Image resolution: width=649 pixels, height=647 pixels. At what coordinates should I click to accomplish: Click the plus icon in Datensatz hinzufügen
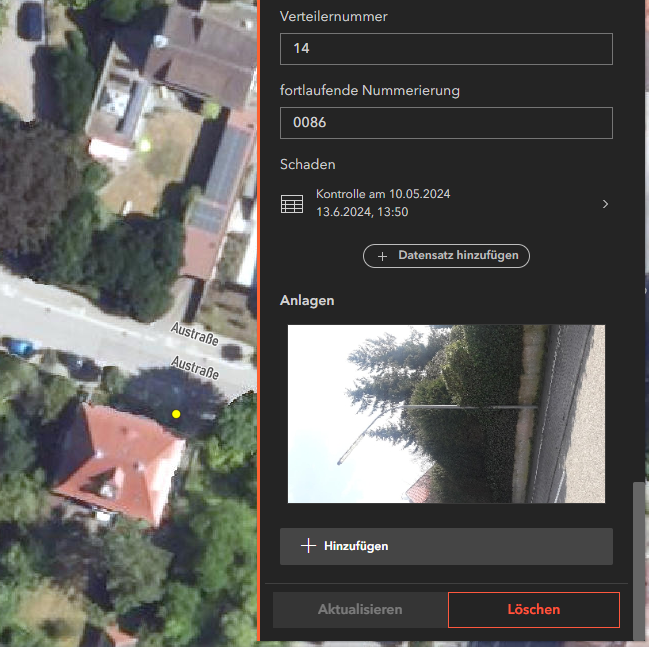382,256
